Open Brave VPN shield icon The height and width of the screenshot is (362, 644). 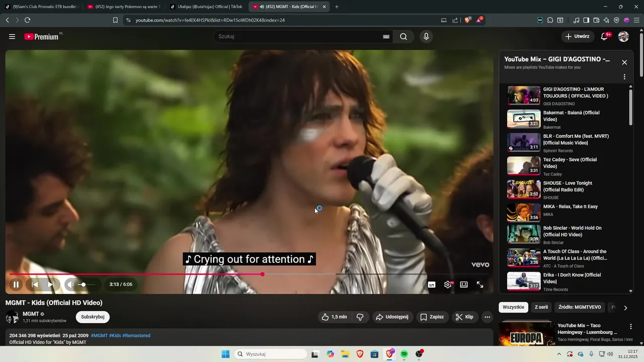[x=616, y=20]
